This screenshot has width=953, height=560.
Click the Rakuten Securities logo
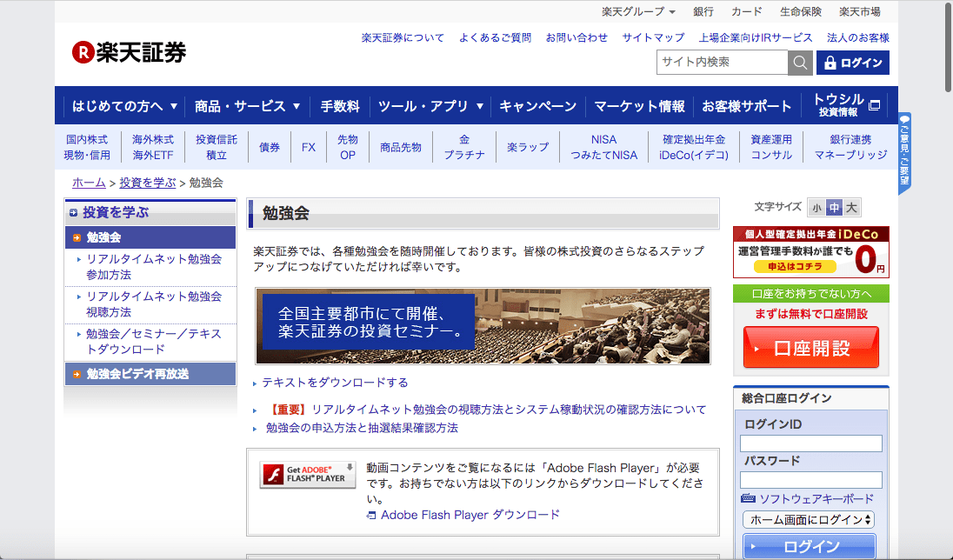pyautogui.click(x=129, y=52)
